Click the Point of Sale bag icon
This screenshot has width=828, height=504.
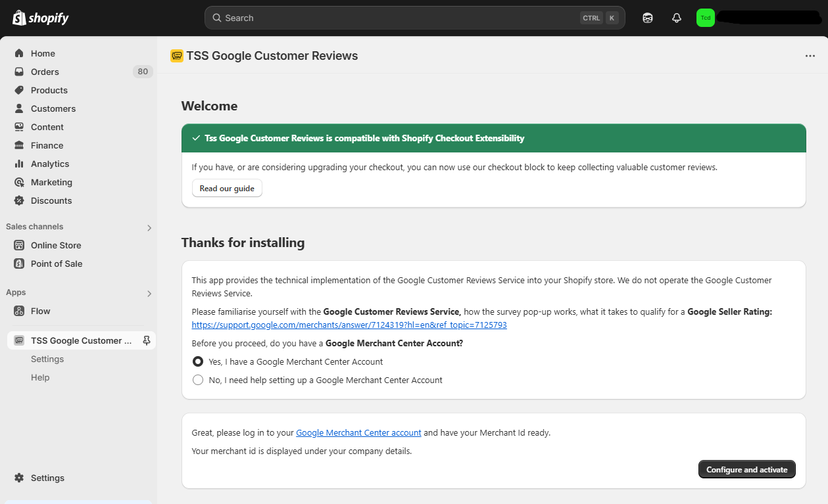[x=19, y=263]
